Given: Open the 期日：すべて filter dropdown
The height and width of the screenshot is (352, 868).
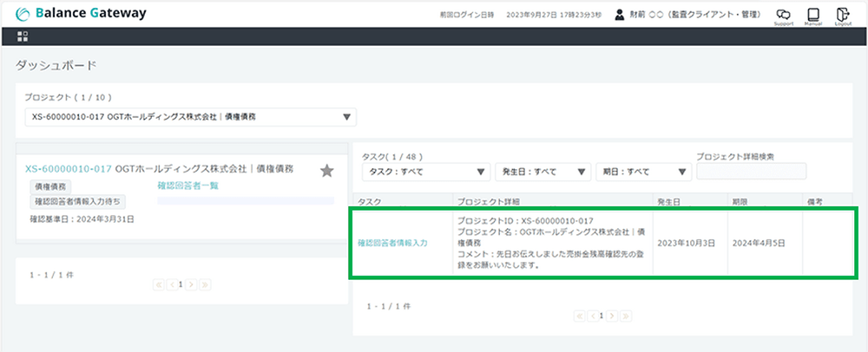Looking at the screenshot, I should pos(643,172).
